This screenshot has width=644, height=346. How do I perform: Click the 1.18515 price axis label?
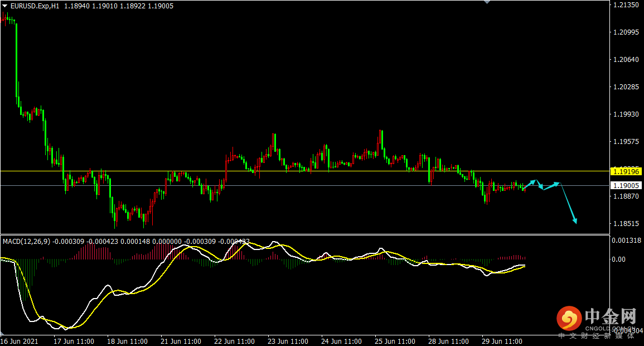coord(625,224)
